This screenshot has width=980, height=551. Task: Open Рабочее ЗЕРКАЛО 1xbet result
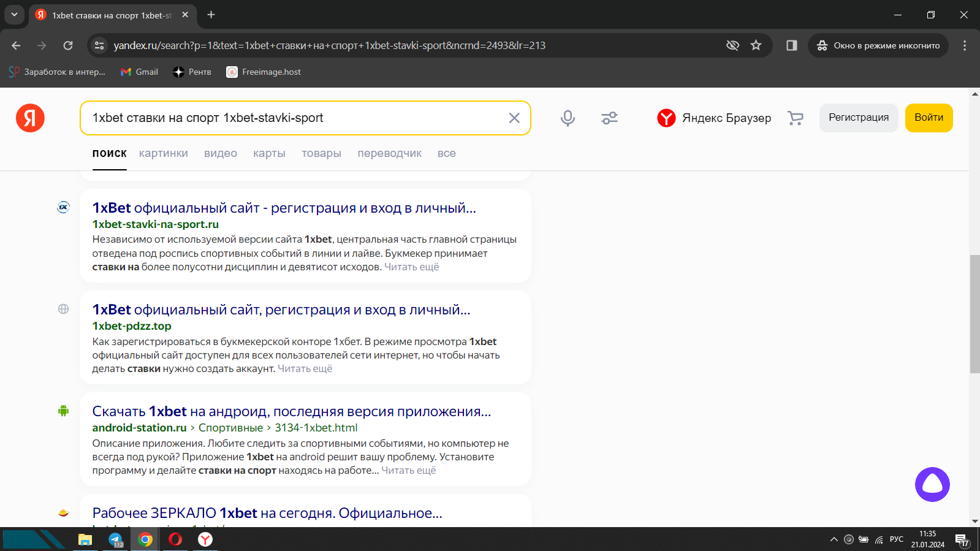[267, 513]
